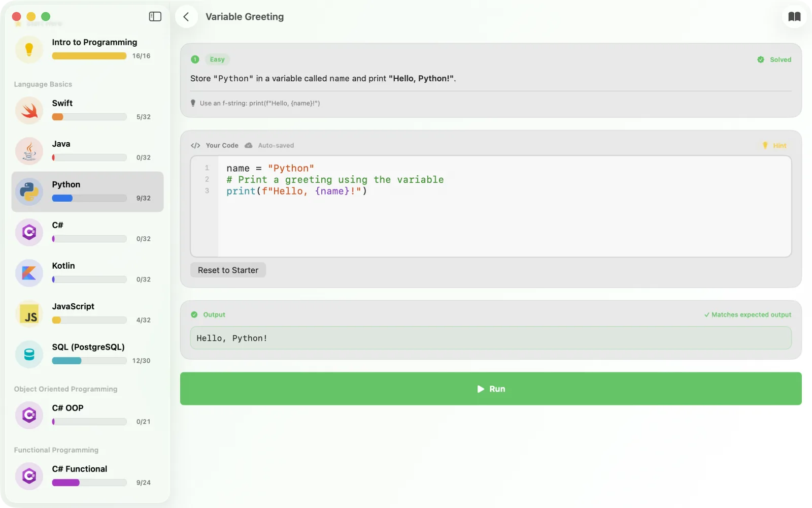Click inside the code editor area

pyautogui.click(x=491, y=206)
